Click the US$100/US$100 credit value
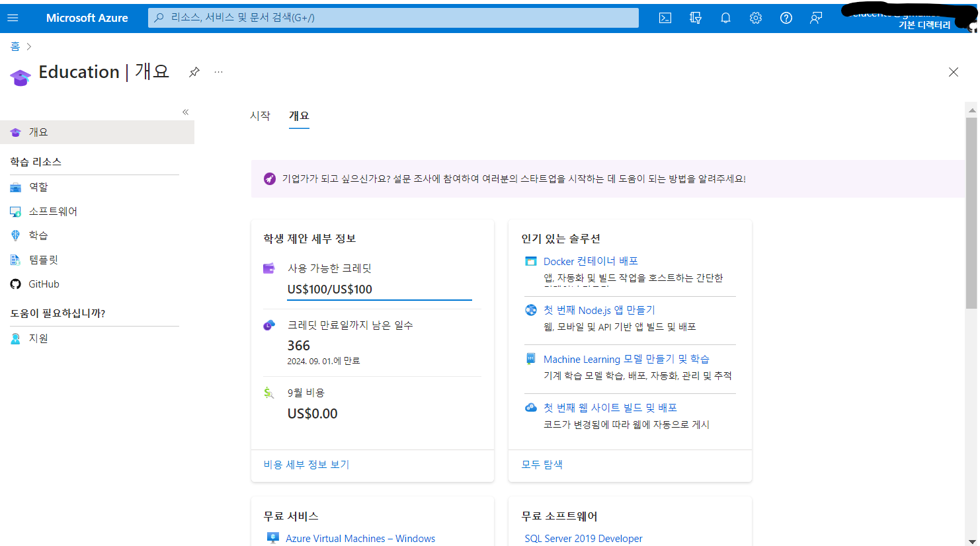The width and height of the screenshot is (980, 546). click(330, 290)
